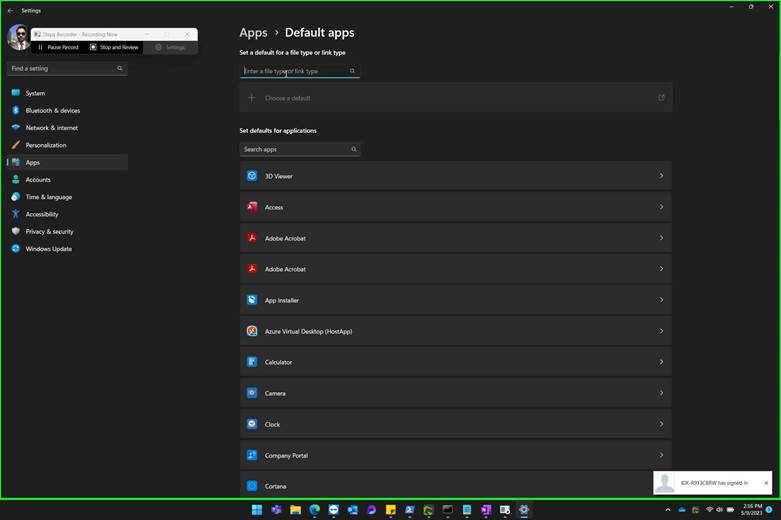Image resolution: width=781 pixels, height=520 pixels.
Task: Click the battery icon in system tray
Action: click(731, 510)
